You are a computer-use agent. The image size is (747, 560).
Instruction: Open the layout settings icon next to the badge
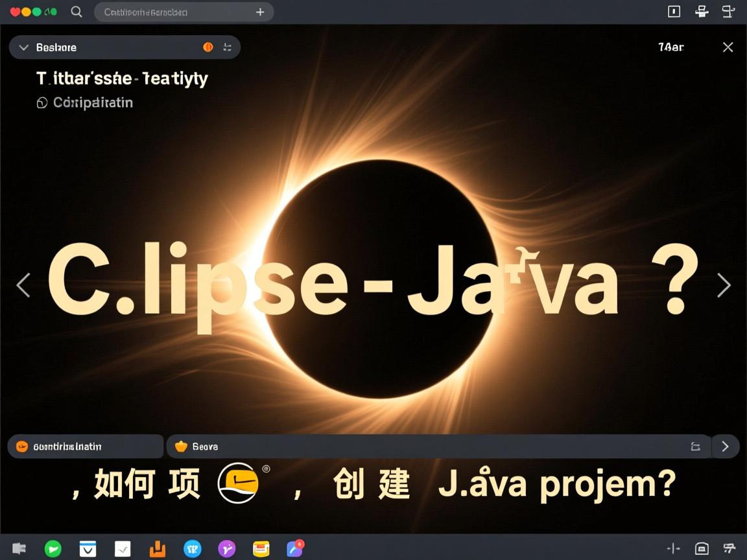227,47
